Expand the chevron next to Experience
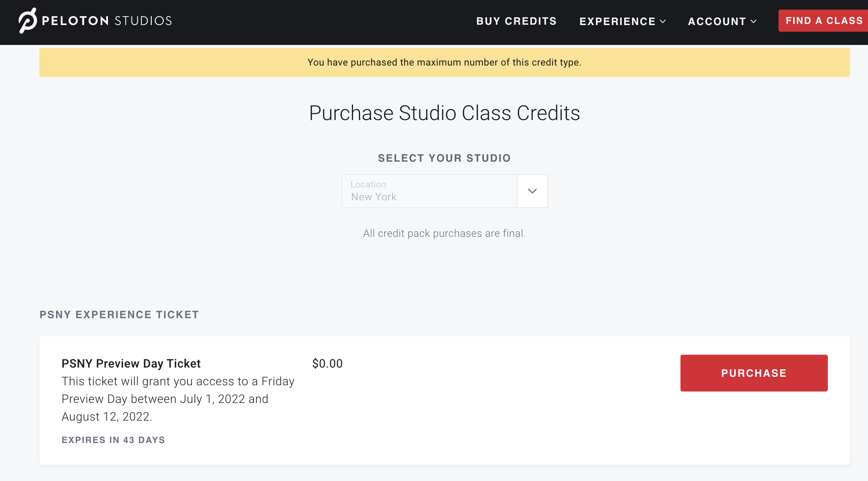The image size is (868, 481). (x=663, y=21)
